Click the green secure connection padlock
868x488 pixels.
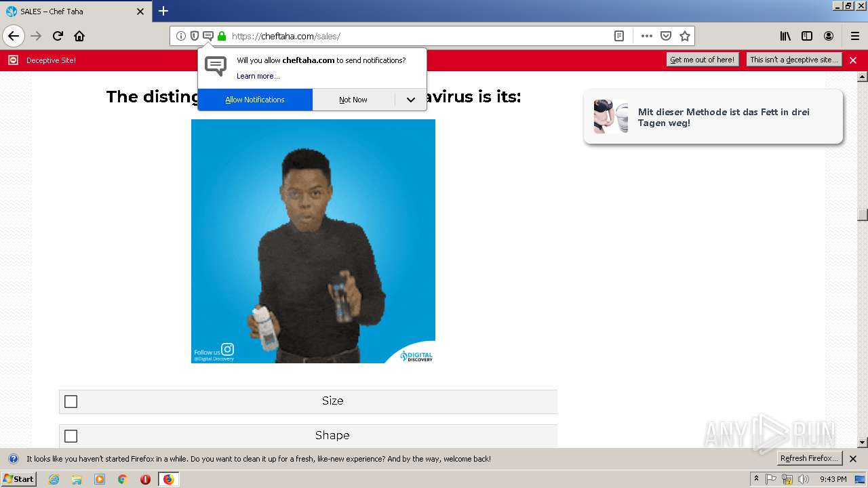222,36
